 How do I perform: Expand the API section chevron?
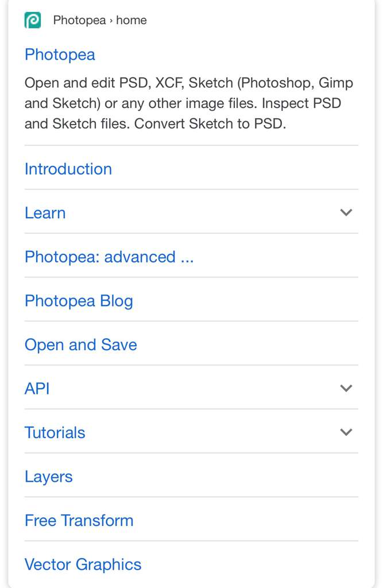[x=346, y=388]
